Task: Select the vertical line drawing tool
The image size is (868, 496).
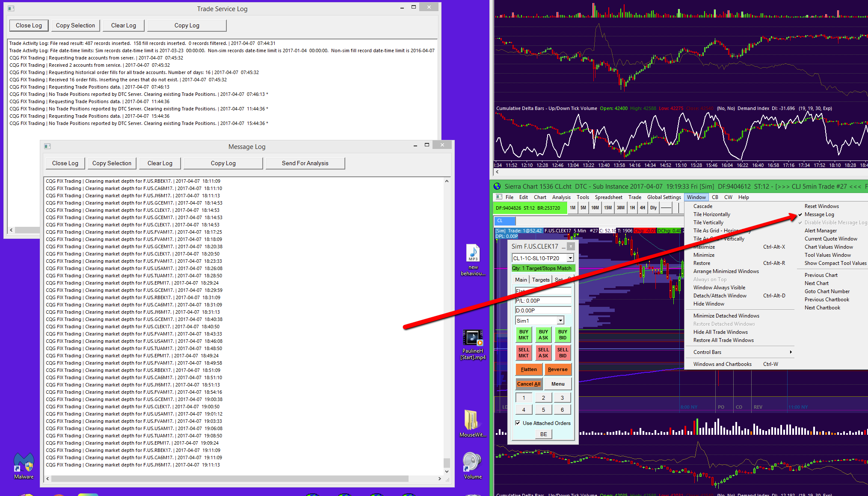Action: [x=678, y=208]
